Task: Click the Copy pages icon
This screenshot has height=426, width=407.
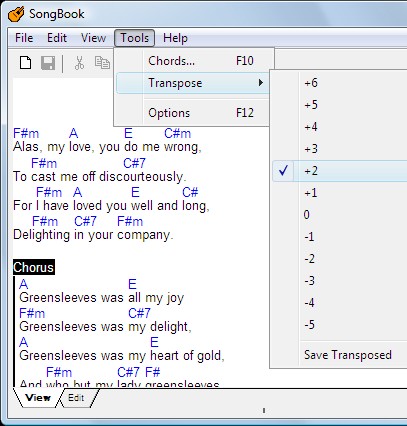Action: 102,63
